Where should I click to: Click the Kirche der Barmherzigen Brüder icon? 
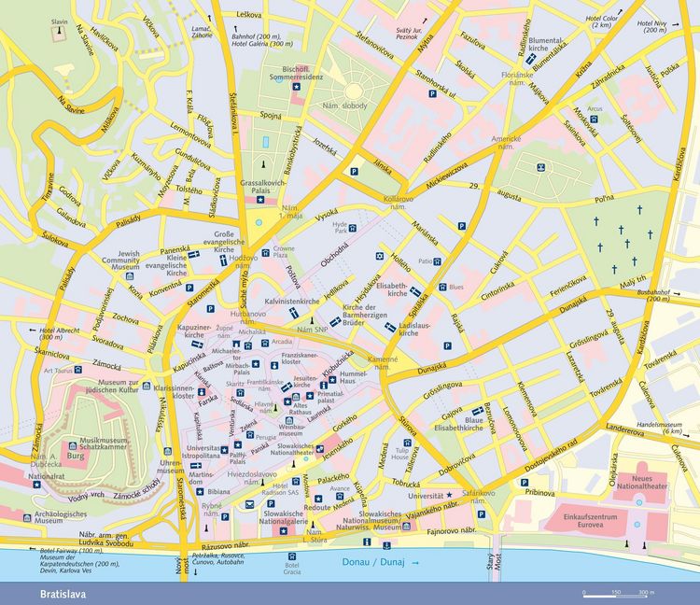point(335,321)
